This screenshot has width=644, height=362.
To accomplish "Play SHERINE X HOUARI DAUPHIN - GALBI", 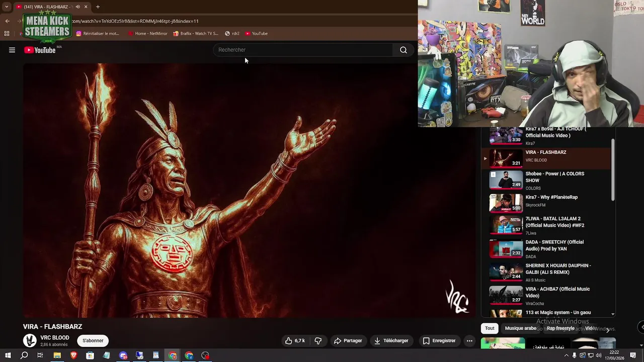I will pyautogui.click(x=546, y=272).
